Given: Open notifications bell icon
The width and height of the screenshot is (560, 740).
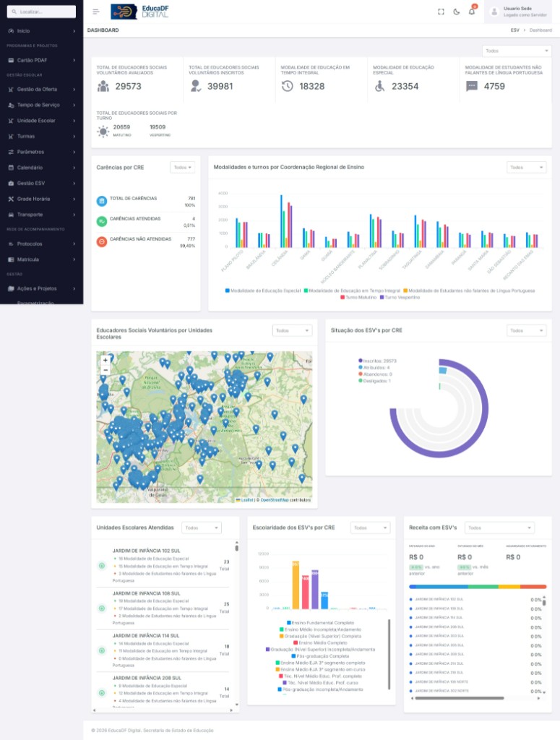Looking at the screenshot, I should point(472,12).
